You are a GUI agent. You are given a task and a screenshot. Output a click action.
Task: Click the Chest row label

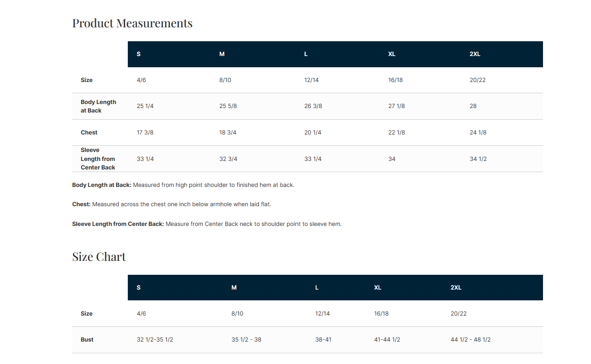[89, 133]
